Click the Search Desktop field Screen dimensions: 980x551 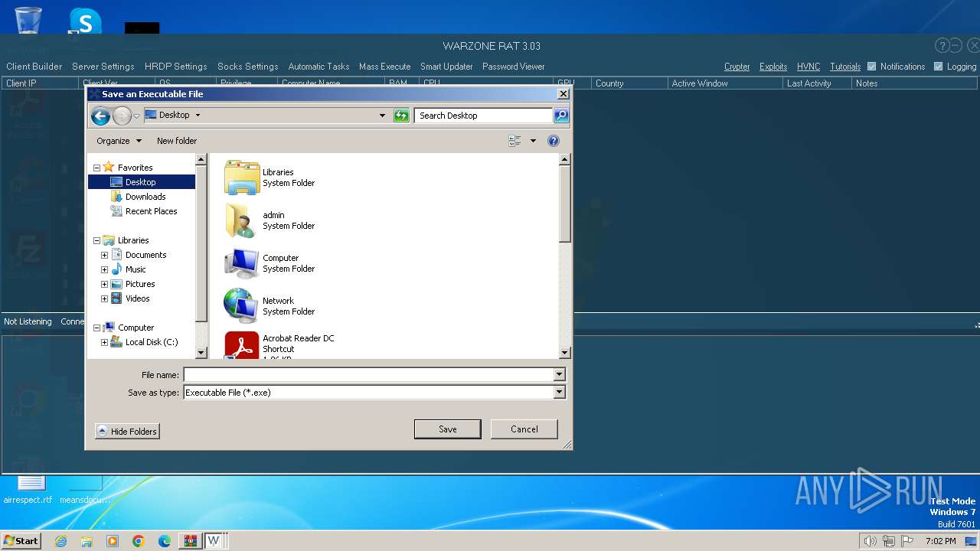point(484,116)
